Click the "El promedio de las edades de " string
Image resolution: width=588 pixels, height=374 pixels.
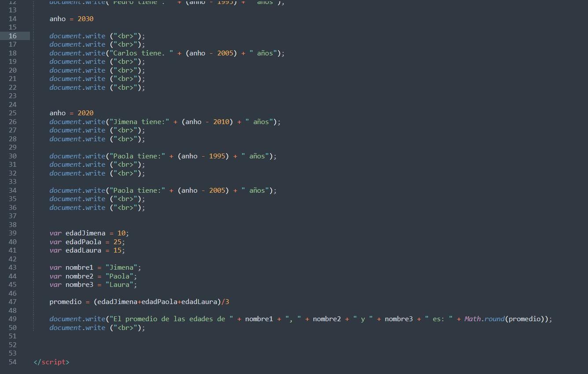(171, 319)
